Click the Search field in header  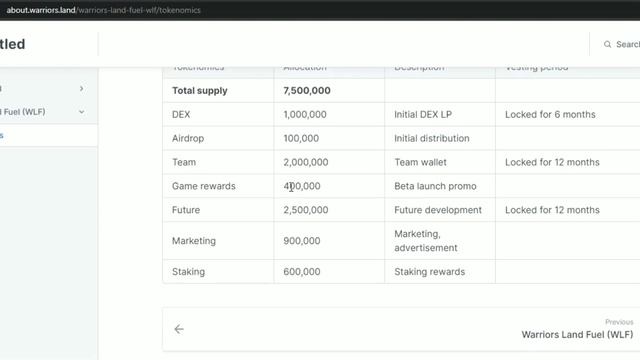click(622, 44)
